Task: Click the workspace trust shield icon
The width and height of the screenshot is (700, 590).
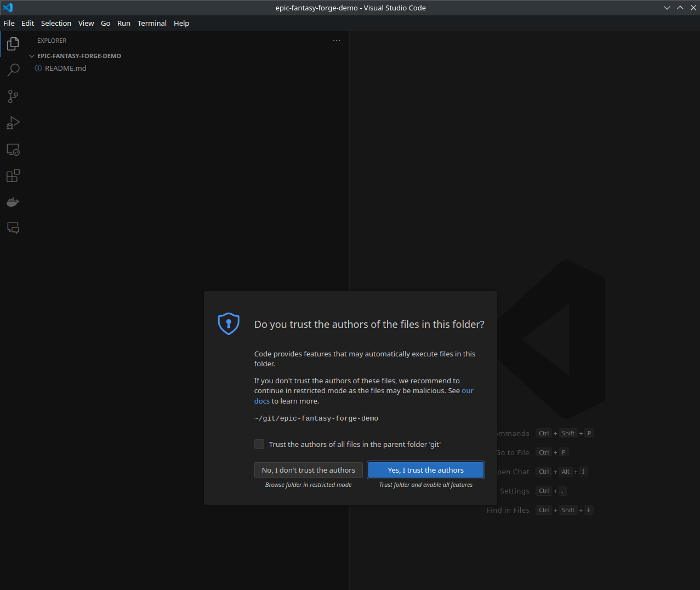Action: click(x=229, y=324)
